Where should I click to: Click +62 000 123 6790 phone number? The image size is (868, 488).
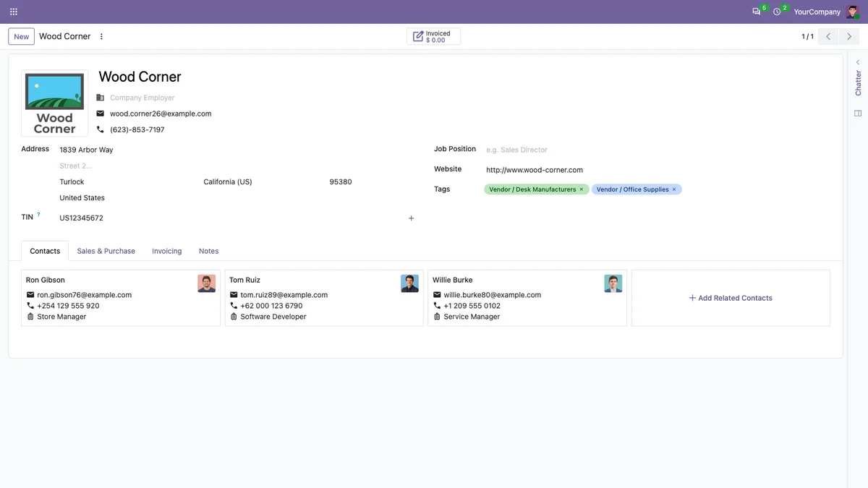[271, 306]
